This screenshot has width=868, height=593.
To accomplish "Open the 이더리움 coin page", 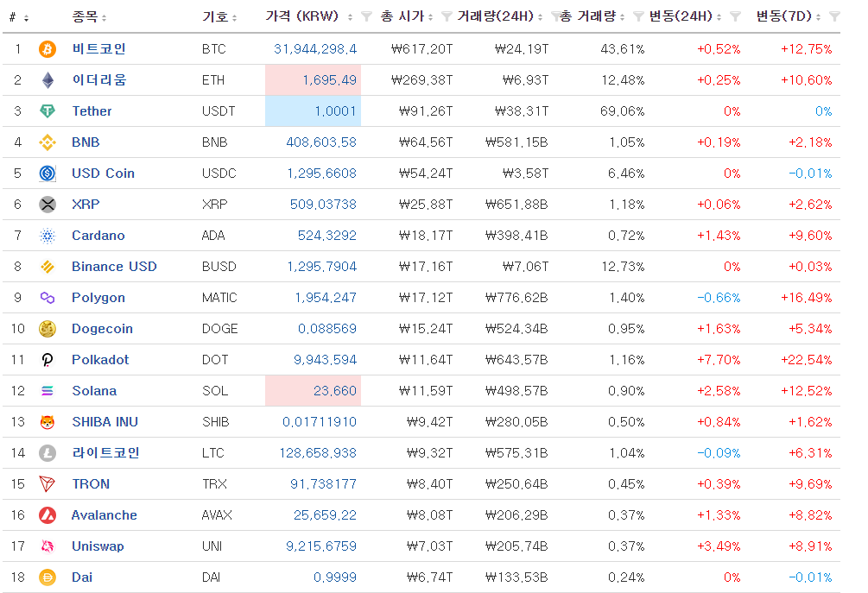I will coord(99,79).
